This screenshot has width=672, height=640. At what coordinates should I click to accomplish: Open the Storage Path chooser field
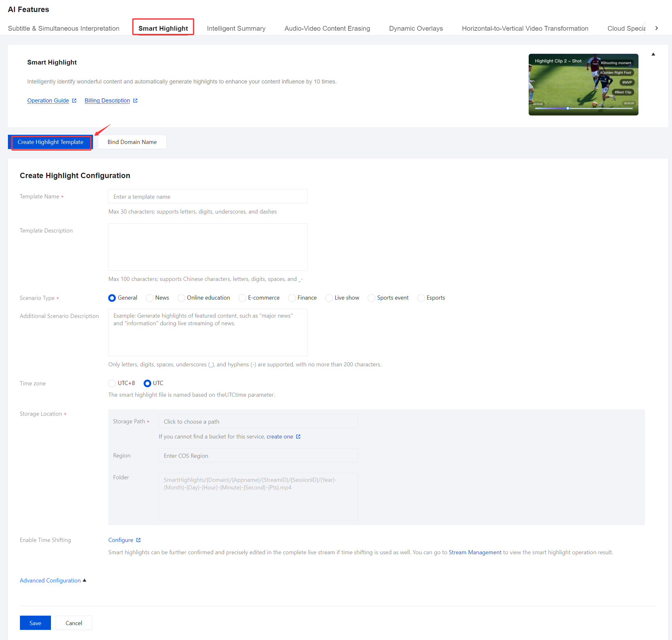tap(258, 422)
